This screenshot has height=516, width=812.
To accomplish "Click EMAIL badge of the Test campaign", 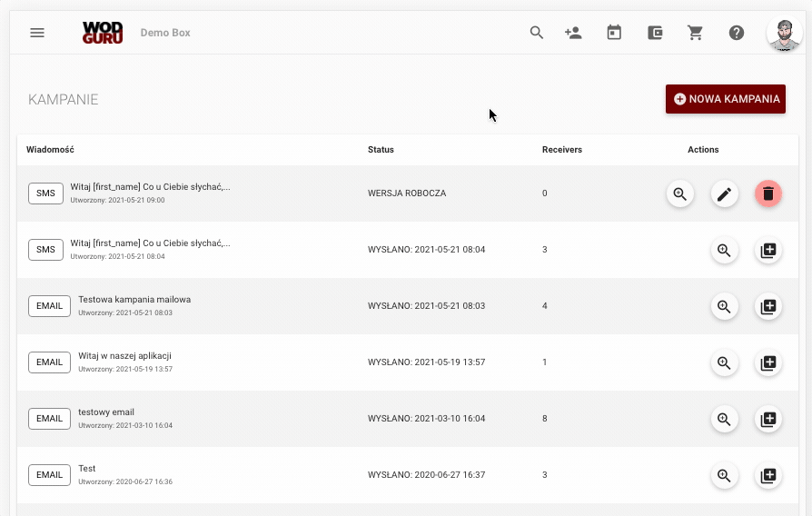I will tap(49, 475).
